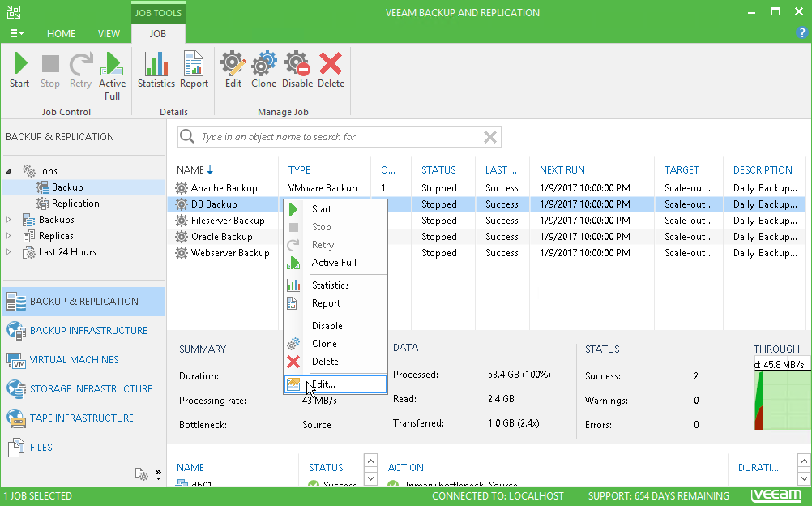Viewport: 812px width, 506px height.
Task: Select Backups in navigation tree
Action: (x=57, y=220)
